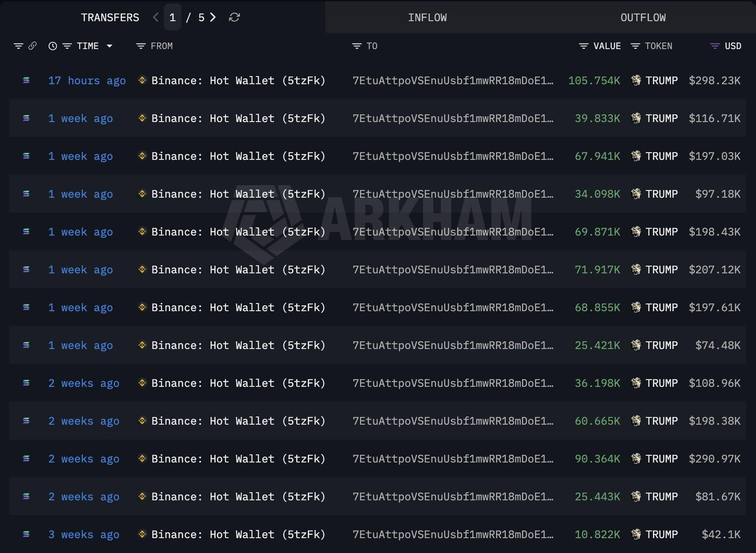Expand the TIME sort dropdown arrow
The height and width of the screenshot is (553, 756).
tap(109, 46)
